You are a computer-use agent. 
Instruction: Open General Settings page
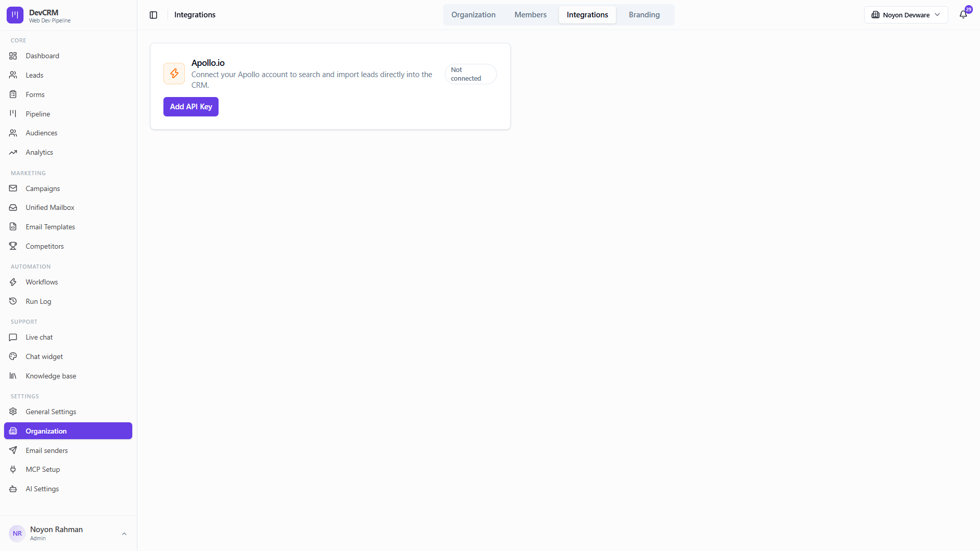(68, 412)
